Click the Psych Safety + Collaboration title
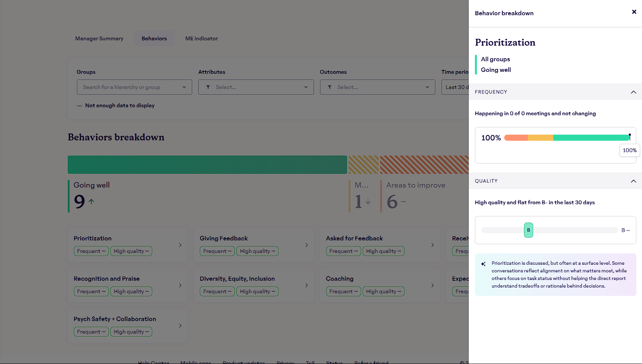This screenshot has height=364, width=642. (x=115, y=319)
